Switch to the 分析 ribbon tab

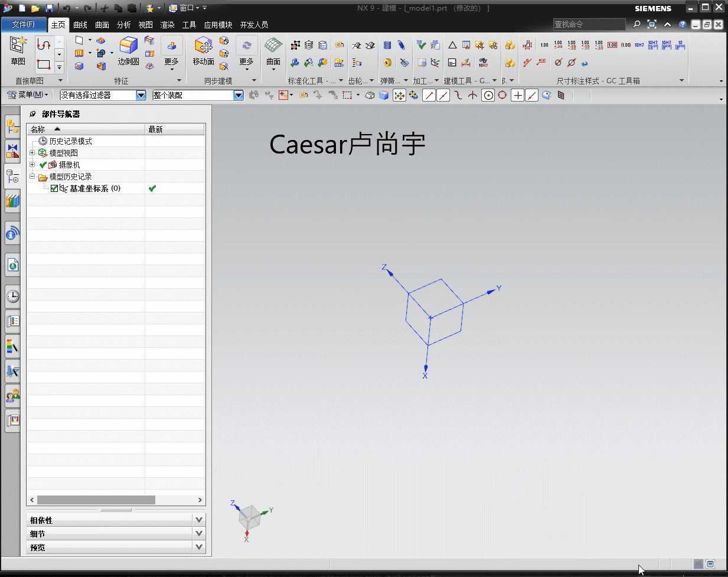coord(124,25)
